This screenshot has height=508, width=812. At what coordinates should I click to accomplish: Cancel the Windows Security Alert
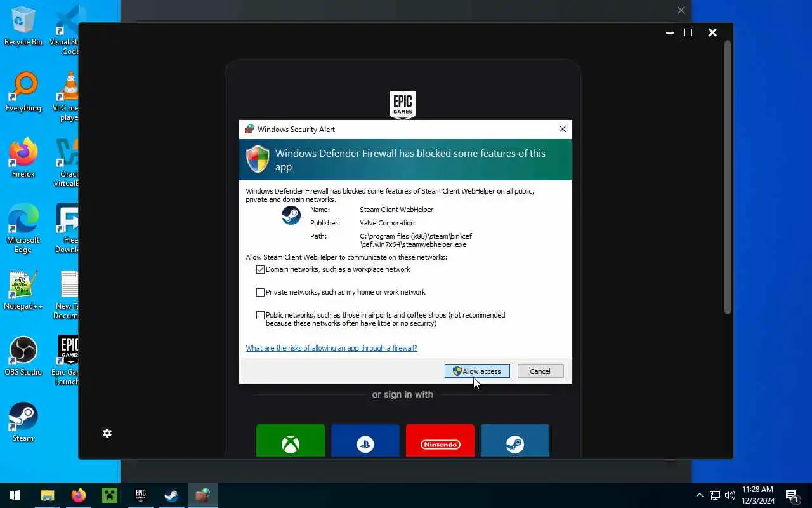coord(540,371)
